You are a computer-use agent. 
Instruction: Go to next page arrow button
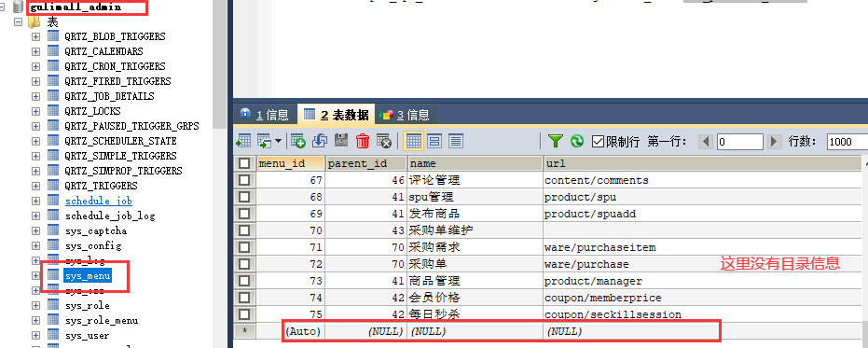(775, 141)
